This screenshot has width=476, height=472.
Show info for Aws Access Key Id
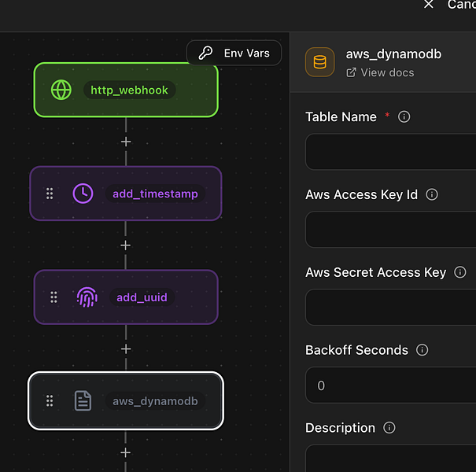431,194
